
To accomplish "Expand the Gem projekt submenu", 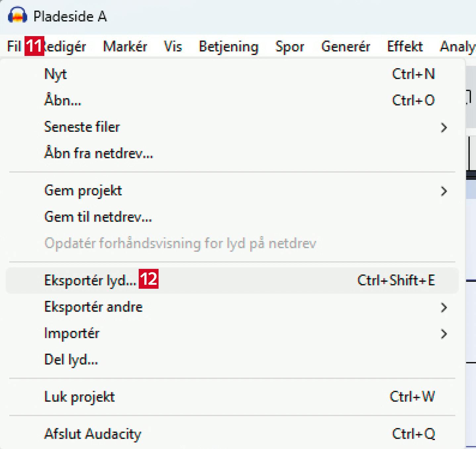I will [83, 191].
